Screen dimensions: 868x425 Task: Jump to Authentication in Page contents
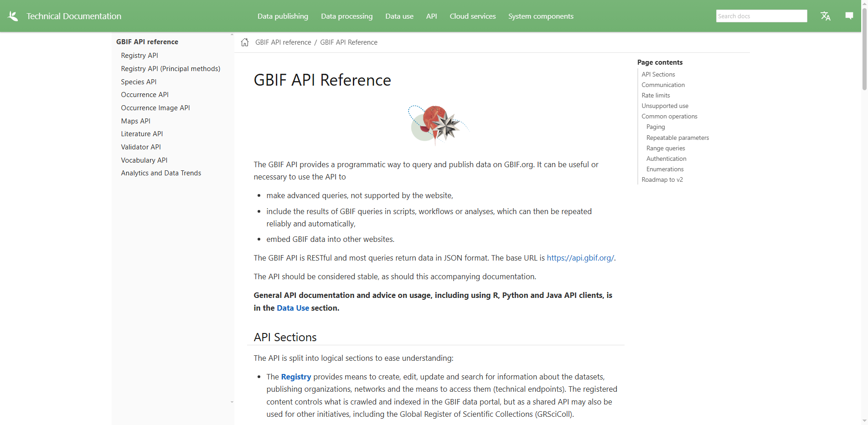pos(666,159)
